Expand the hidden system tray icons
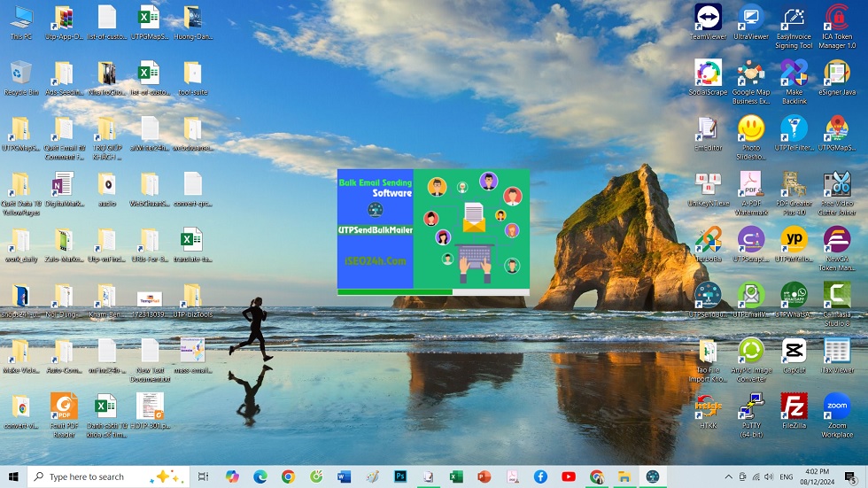This screenshot has height=488, width=868. [x=728, y=476]
